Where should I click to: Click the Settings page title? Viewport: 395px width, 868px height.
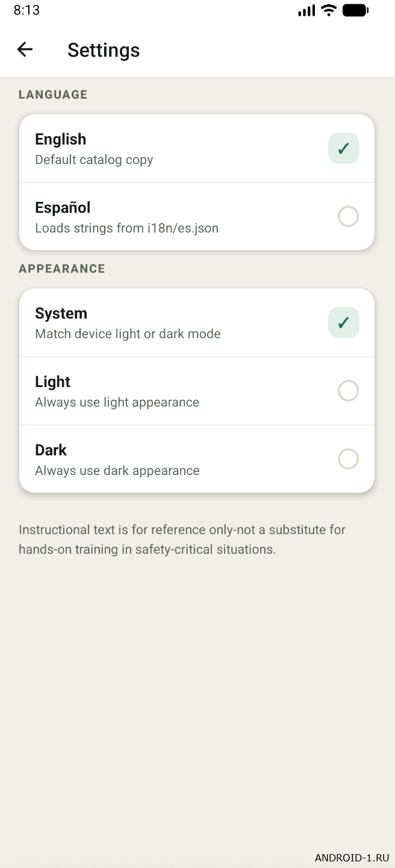coord(104,50)
